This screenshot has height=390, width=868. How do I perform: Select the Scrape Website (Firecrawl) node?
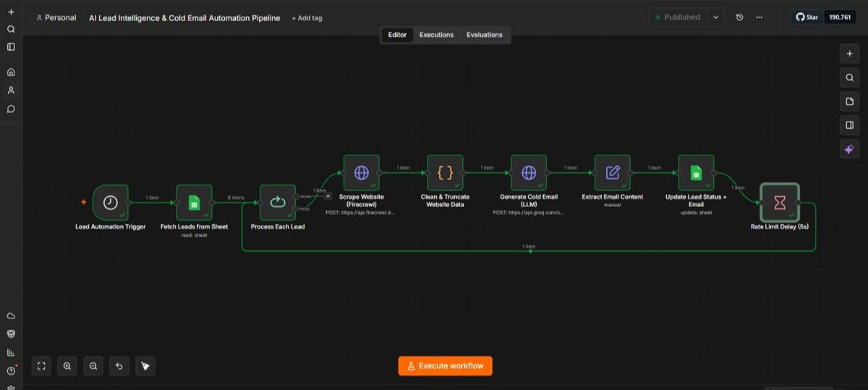coord(362,173)
